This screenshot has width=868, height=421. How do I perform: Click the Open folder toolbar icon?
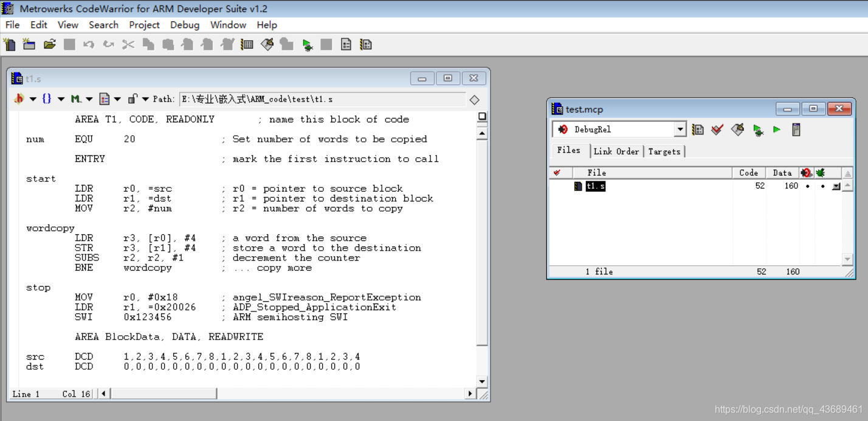[x=50, y=44]
